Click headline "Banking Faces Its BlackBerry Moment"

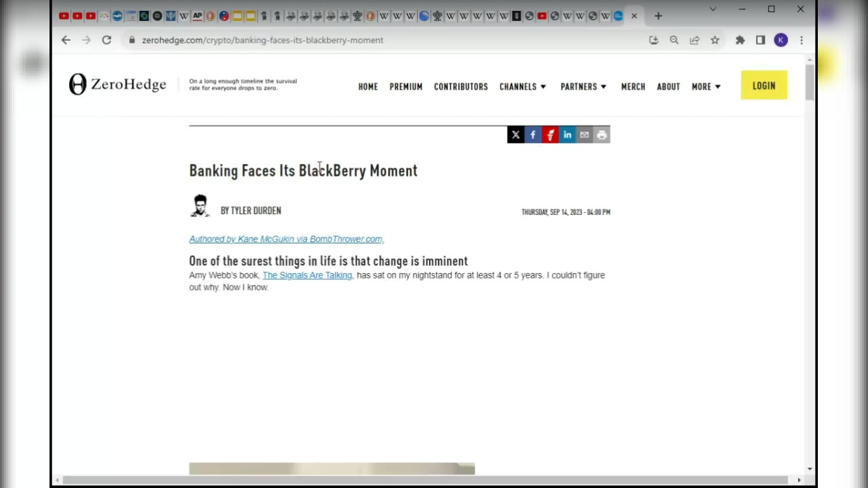tap(303, 171)
